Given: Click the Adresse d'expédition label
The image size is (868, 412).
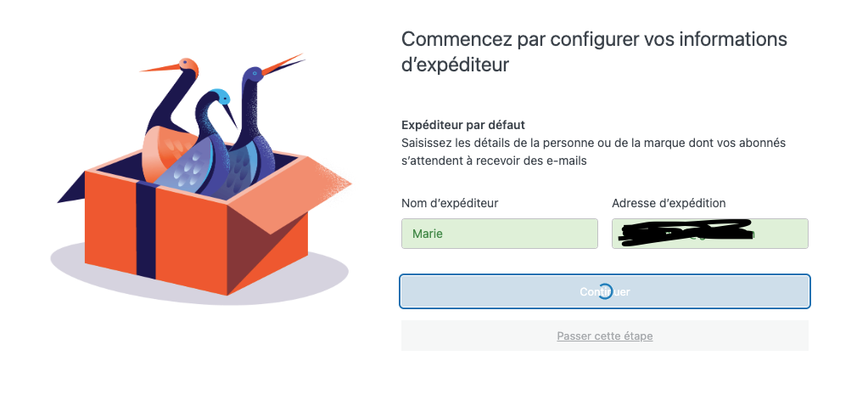Looking at the screenshot, I should tap(669, 203).
